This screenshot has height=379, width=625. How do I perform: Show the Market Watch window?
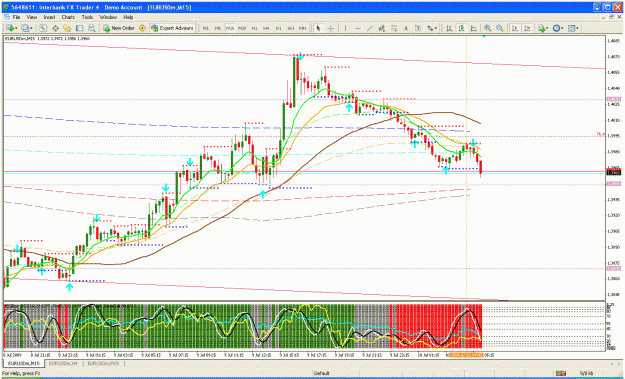(43, 28)
